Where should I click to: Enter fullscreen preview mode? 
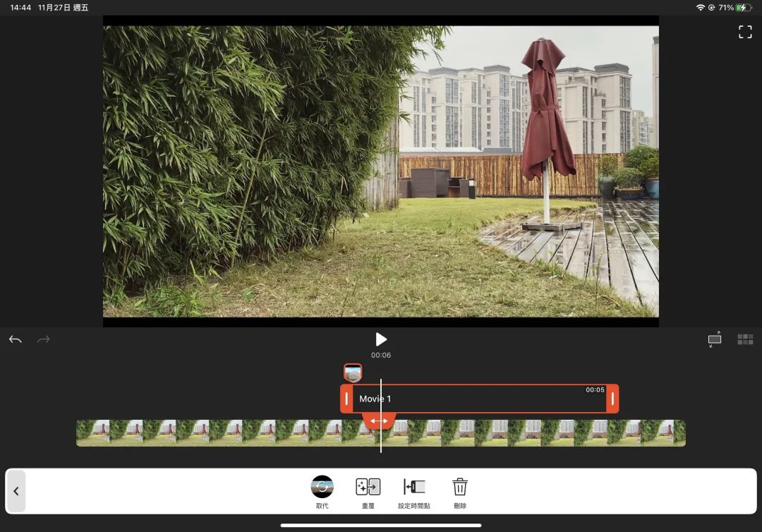pyautogui.click(x=745, y=32)
